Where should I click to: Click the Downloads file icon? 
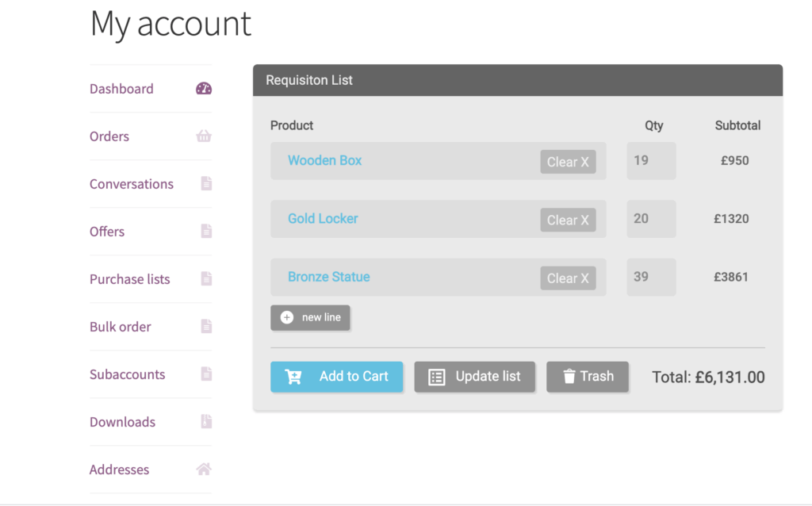pyautogui.click(x=206, y=422)
